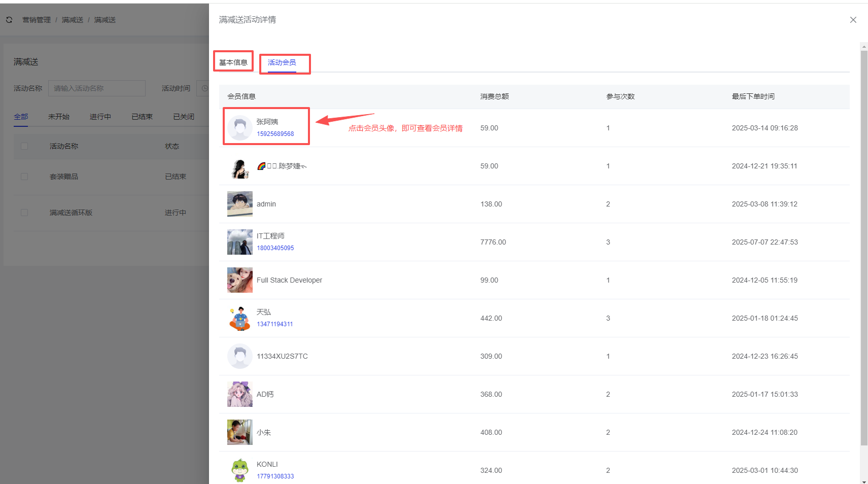
Task: Check the 套装赠品 row checkbox
Action: tap(24, 177)
